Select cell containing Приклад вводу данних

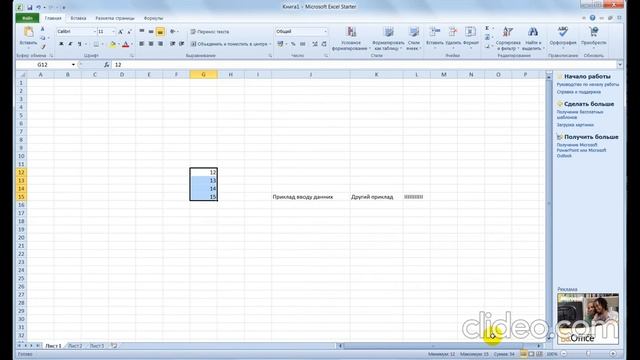(x=311, y=197)
